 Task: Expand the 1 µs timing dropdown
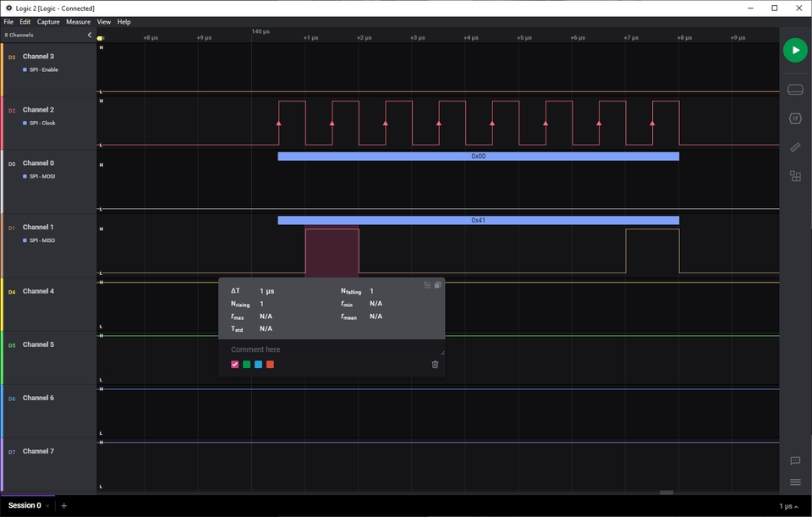coord(788,506)
